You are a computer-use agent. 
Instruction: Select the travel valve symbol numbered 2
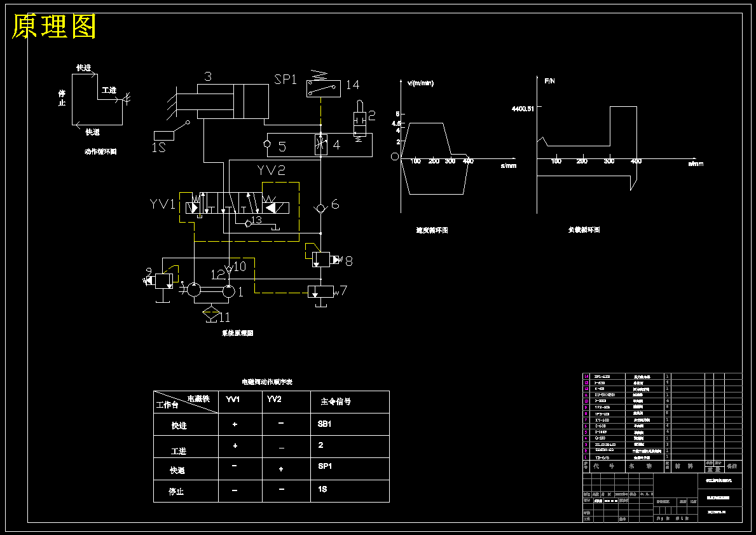pos(360,120)
